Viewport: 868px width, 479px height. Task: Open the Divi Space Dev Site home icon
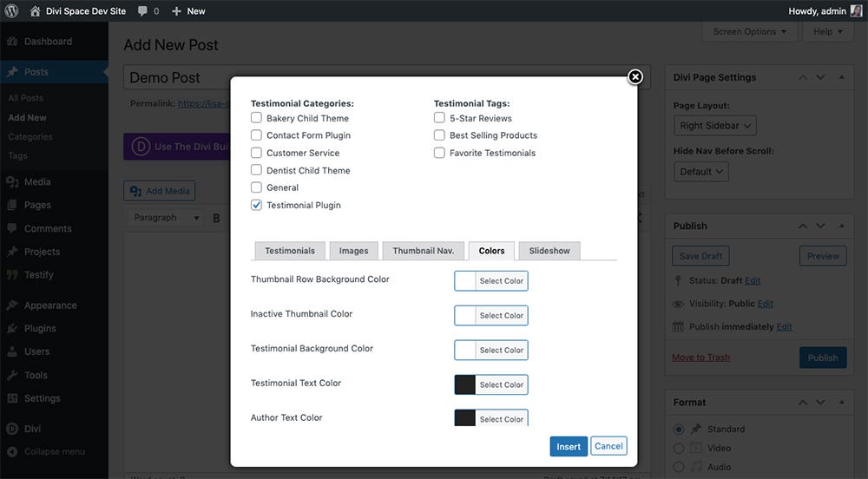pos(35,11)
